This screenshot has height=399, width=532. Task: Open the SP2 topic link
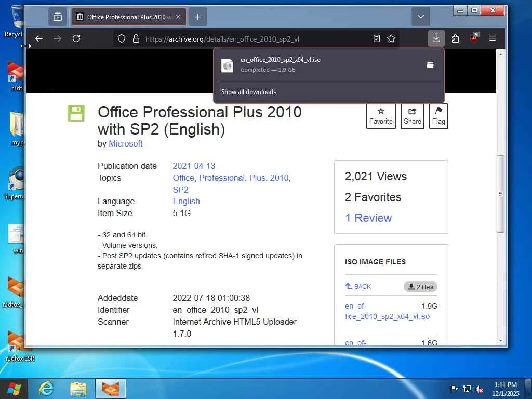(x=180, y=190)
